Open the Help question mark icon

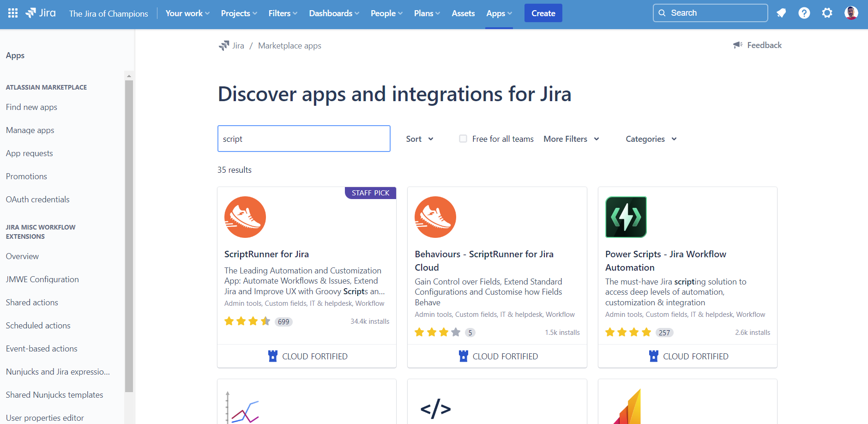804,13
